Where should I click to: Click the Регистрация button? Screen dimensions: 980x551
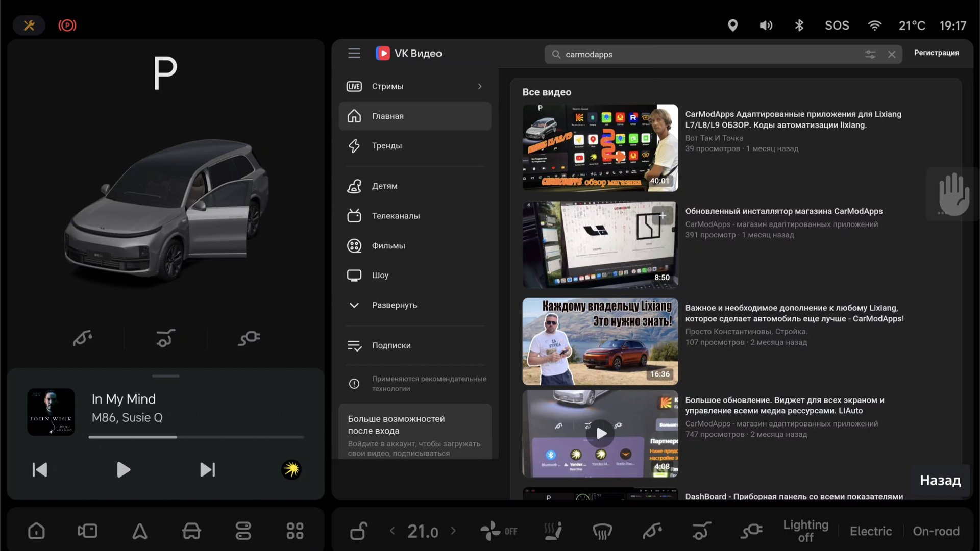click(x=936, y=53)
